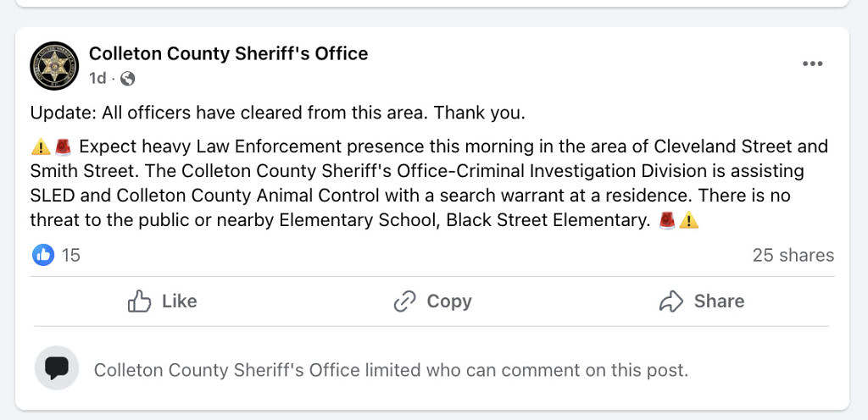The width and height of the screenshot is (868, 420).
Task: Open the 25 shares list
Action: pos(793,255)
